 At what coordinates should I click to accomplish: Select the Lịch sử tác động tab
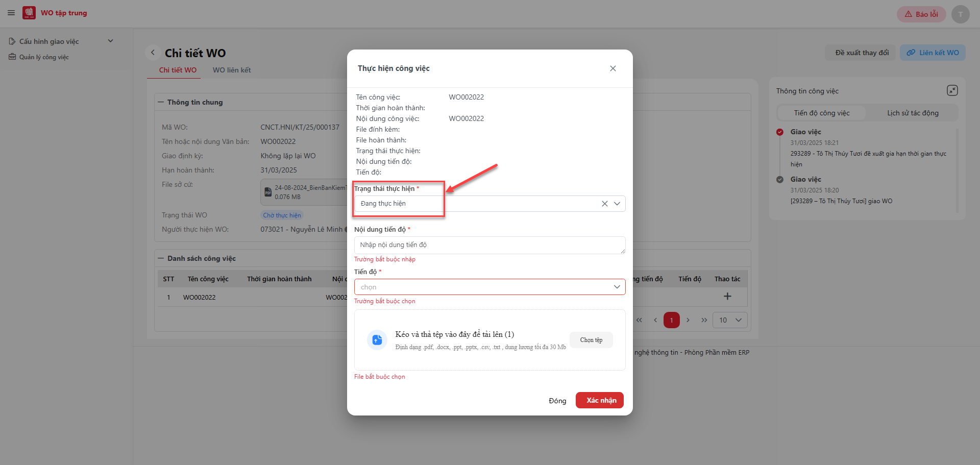pos(913,113)
